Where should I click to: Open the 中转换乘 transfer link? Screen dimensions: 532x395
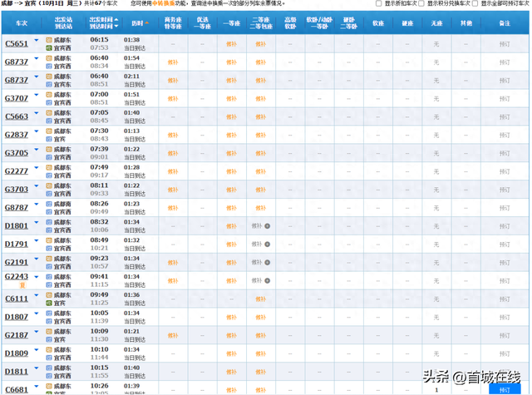click(164, 3)
